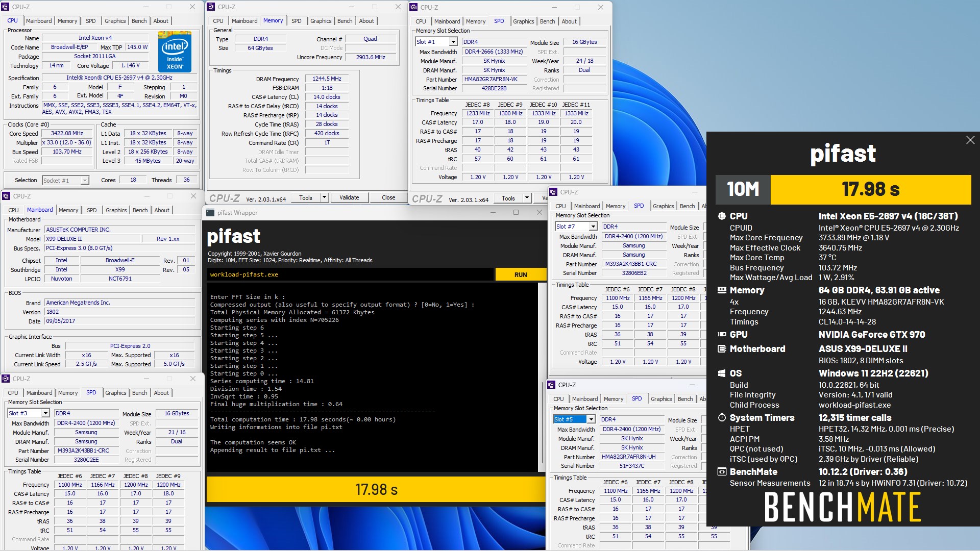Close the pifast Wrapper window

click(x=540, y=212)
